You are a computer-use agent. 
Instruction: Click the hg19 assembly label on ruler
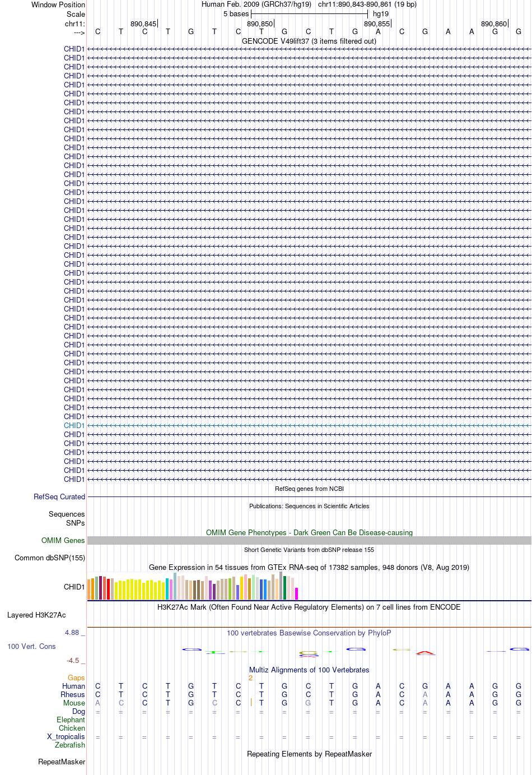coord(381,13)
